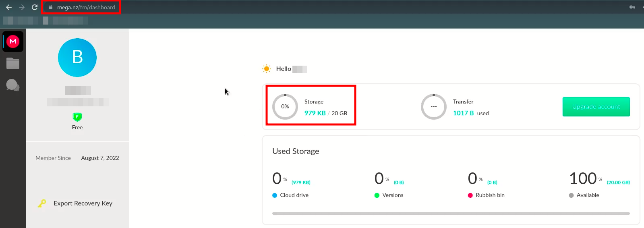
Task: Click Export Recovery Key
Action: pyautogui.click(x=83, y=203)
